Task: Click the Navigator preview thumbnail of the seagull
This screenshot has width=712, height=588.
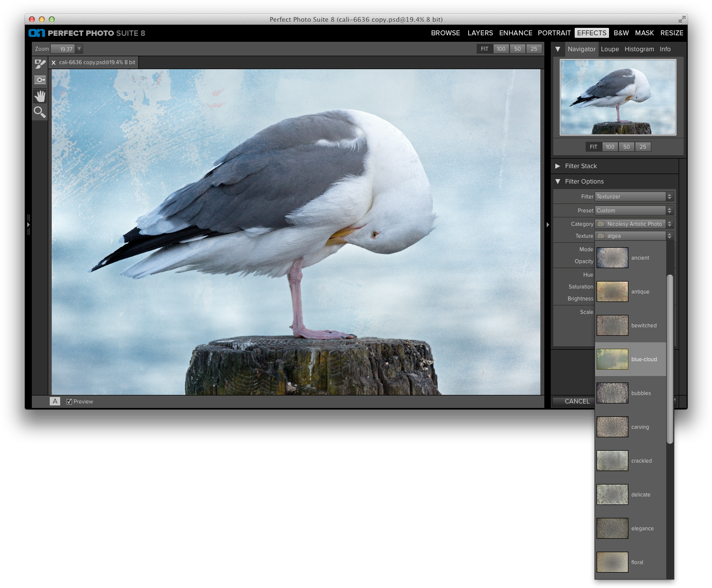Action: click(618, 97)
